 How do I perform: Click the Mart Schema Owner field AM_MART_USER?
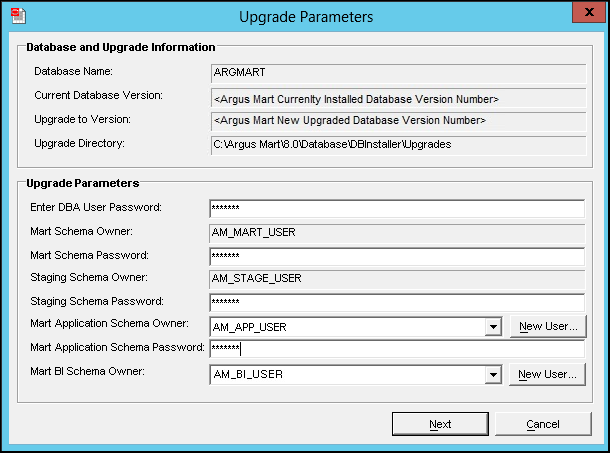(x=397, y=233)
